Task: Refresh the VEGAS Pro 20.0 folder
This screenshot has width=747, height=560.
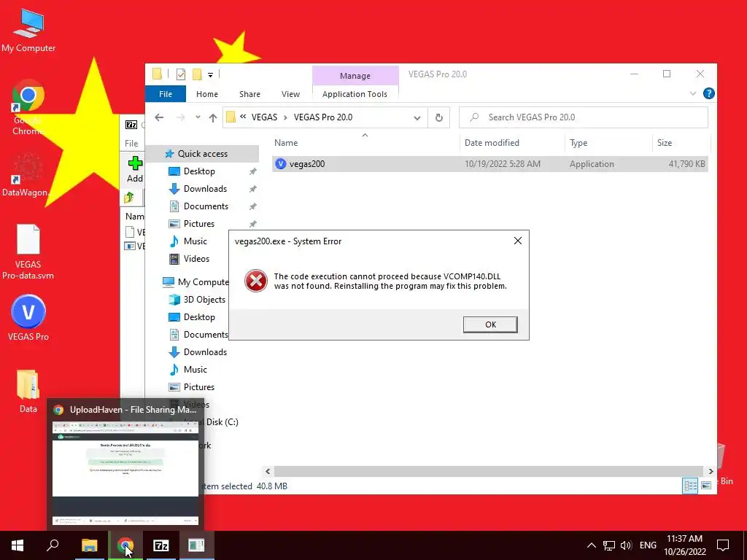Action: [438, 117]
